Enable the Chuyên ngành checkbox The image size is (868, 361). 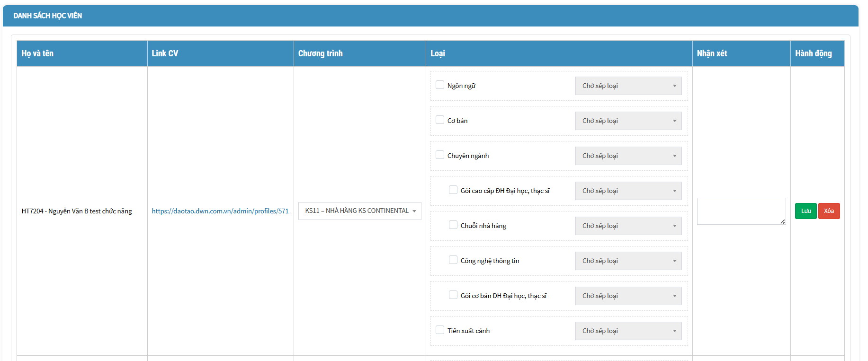click(x=440, y=155)
